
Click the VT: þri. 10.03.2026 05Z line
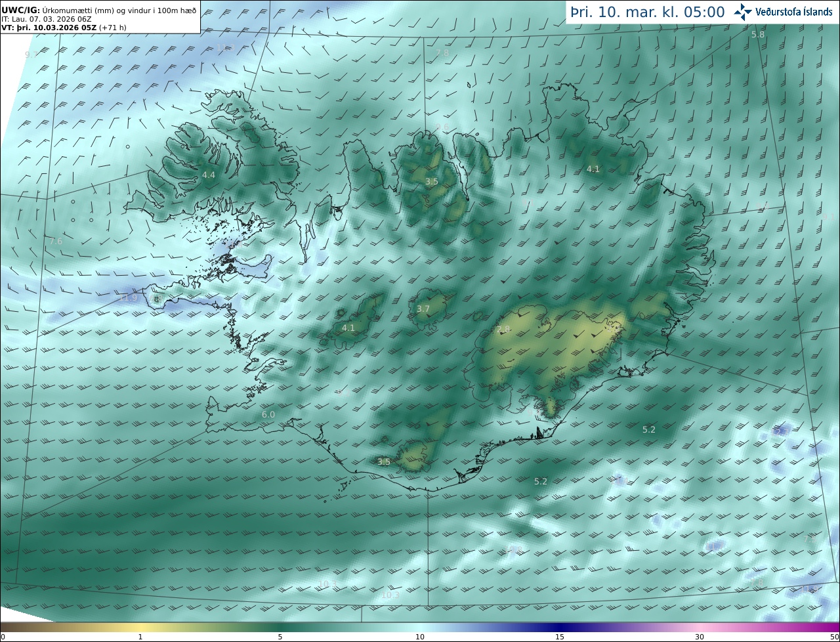click(64, 28)
